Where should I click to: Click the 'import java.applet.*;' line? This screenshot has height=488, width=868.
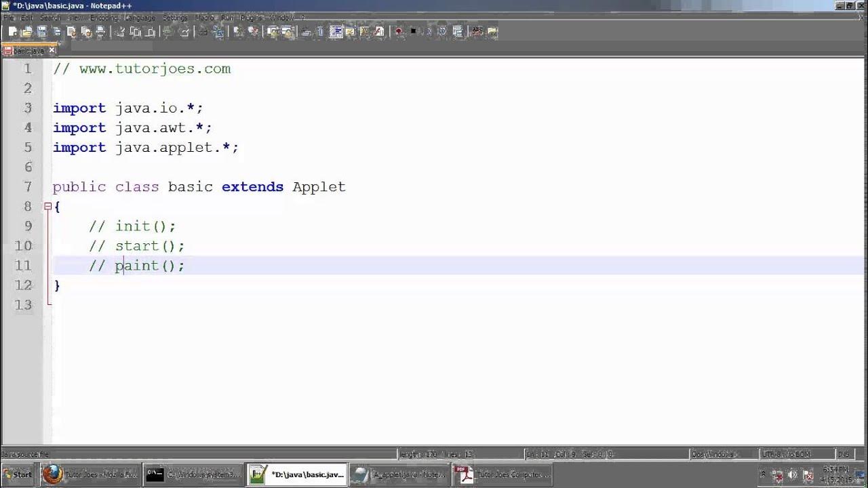(x=146, y=147)
